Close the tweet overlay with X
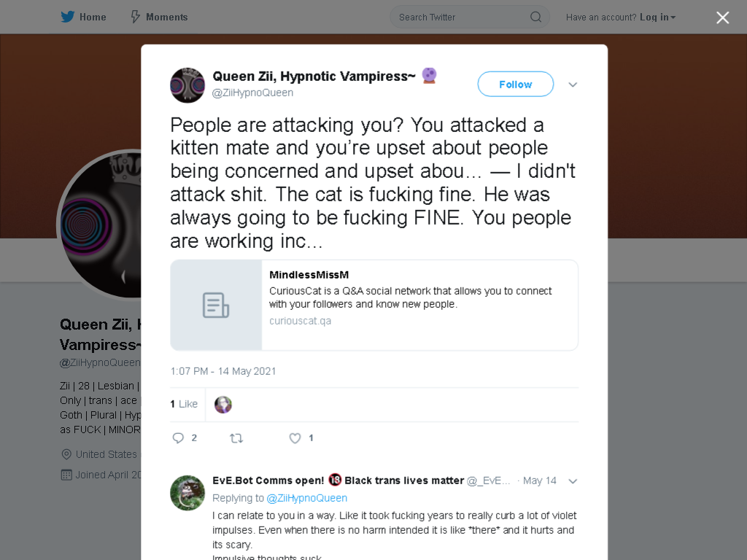The image size is (747, 560). [723, 17]
